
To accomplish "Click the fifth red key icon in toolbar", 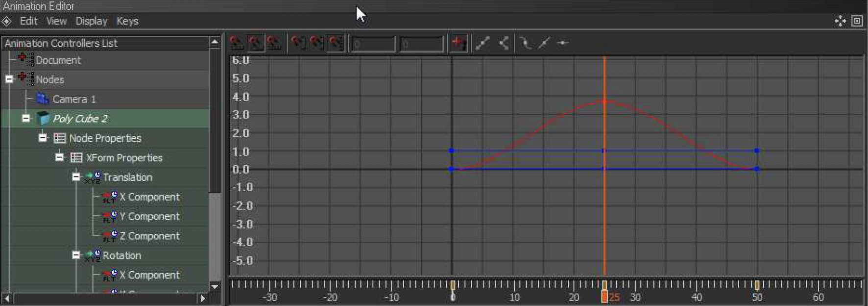I will tap(316, 43).
